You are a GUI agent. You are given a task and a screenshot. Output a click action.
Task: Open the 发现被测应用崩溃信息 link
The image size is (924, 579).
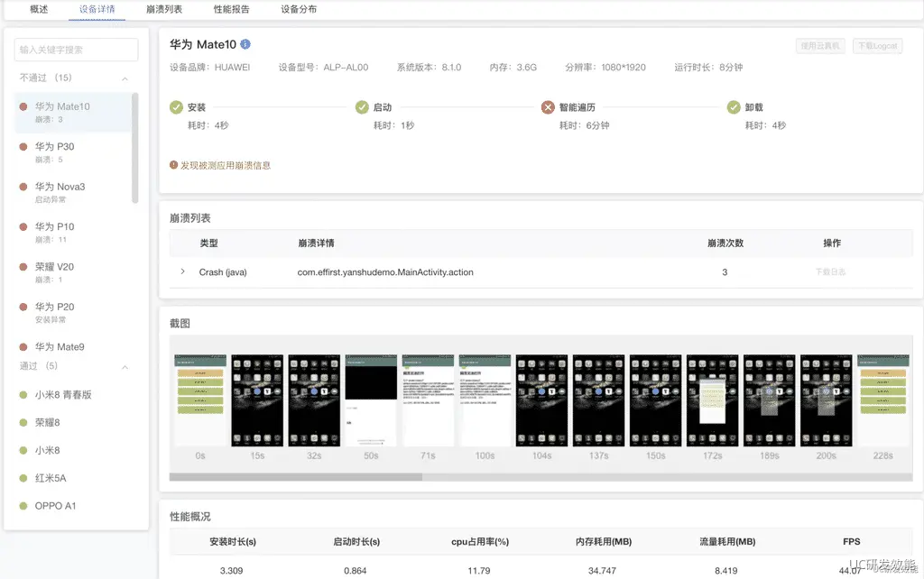(x=225, y=166)
